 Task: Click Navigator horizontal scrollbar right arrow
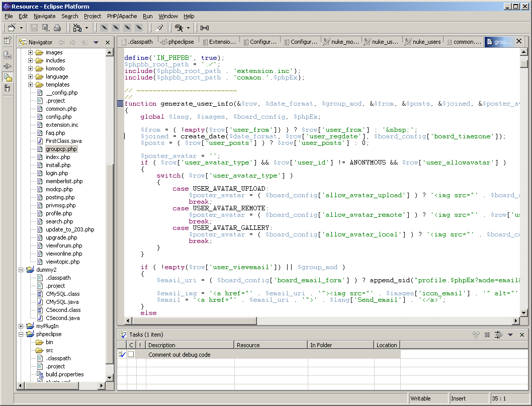point(101,385)
